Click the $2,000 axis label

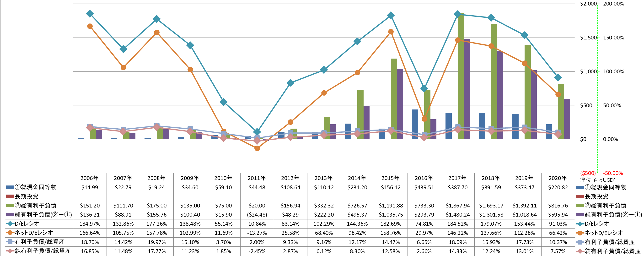click(589, 4)
